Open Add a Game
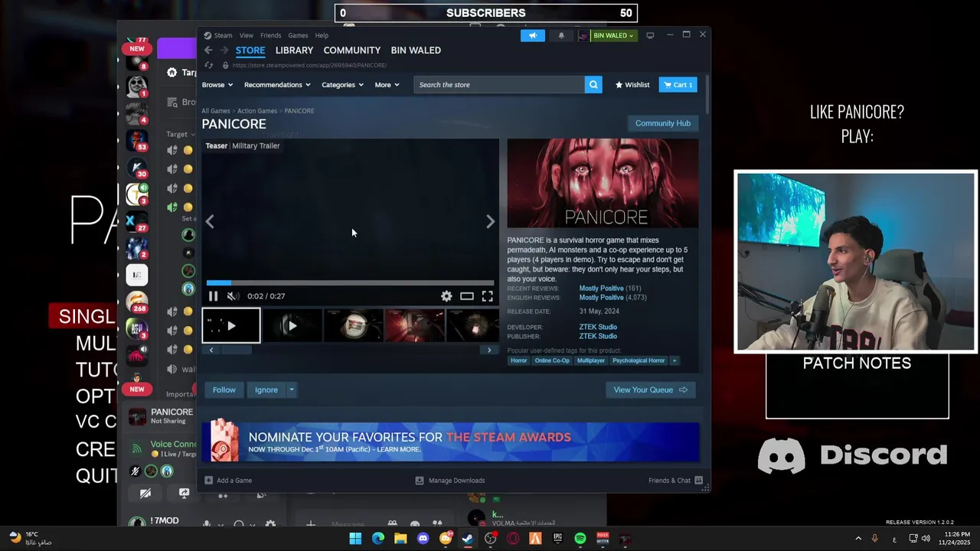The image size is (980, 551). pos(228,481)
